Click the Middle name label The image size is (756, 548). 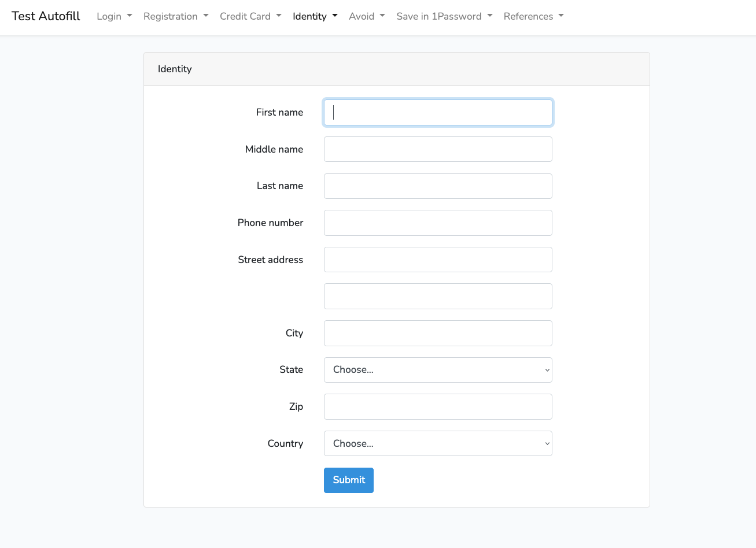(x=274, y=149)
